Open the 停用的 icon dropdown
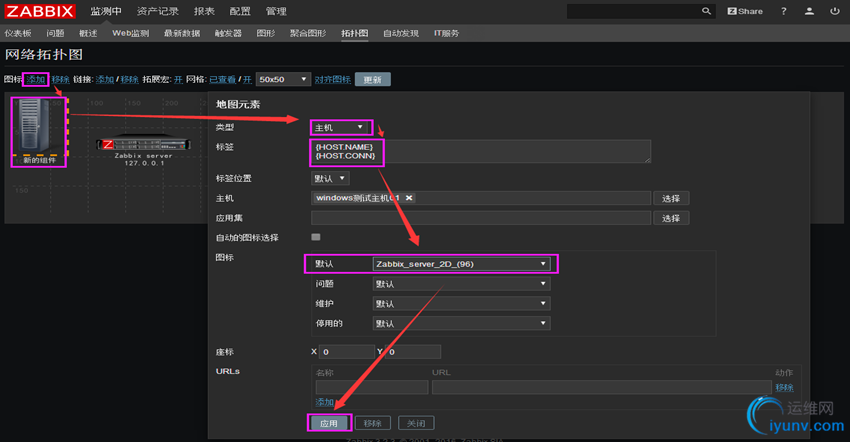 click(461, 323)
